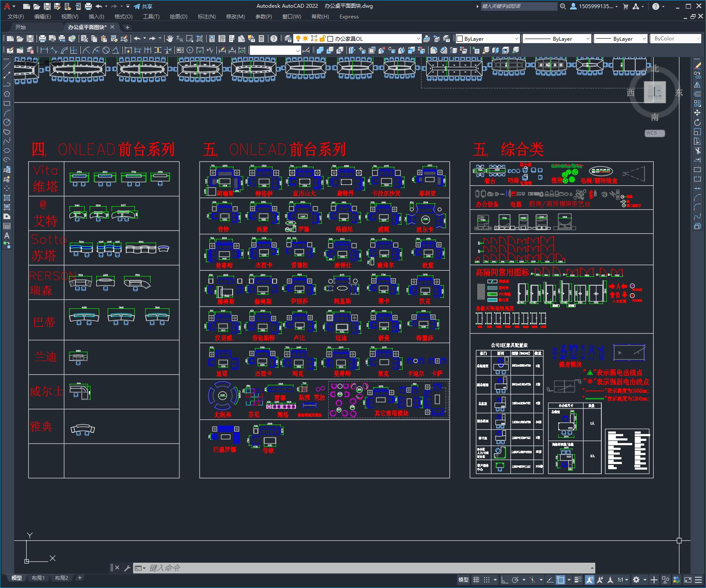Close the 办公桌平面图块 drawing tab
The height and width of the screenshot is (588, 706).
click(x=112, y=27)
